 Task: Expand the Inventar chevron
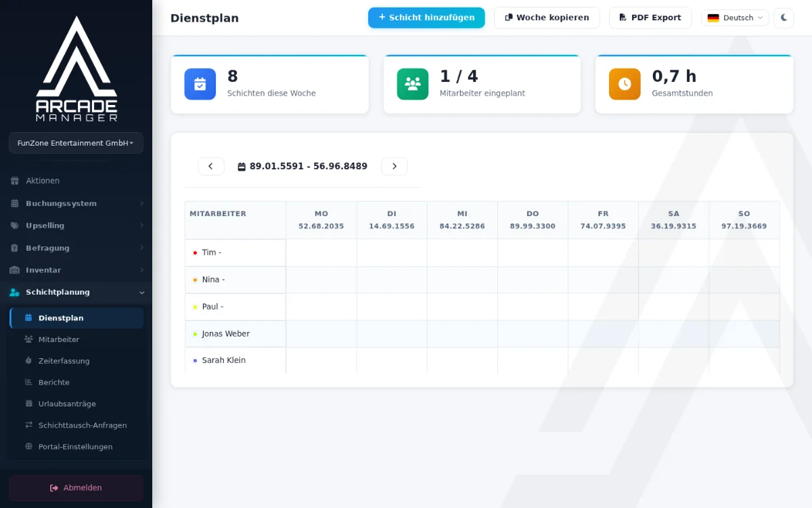[141, 270]
